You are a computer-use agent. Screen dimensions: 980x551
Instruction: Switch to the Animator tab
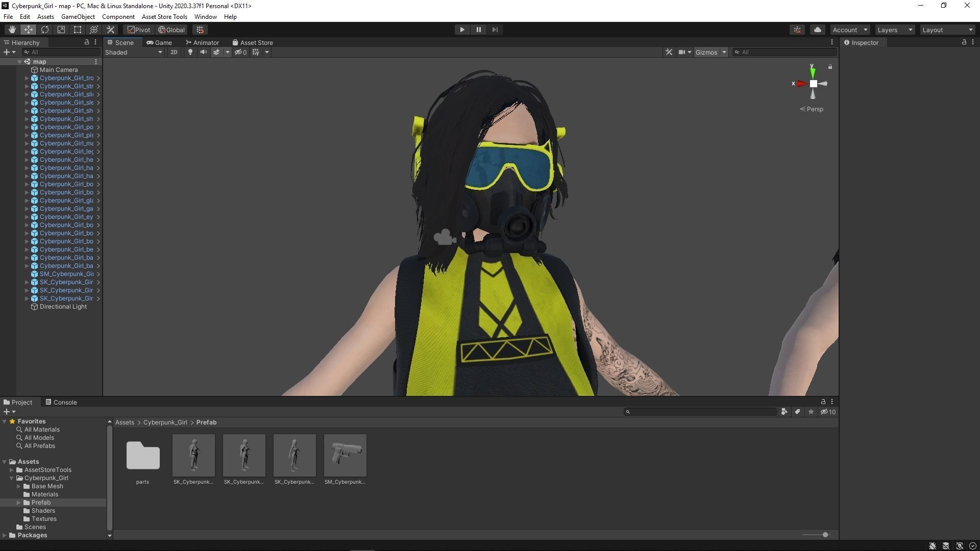[x=203, y=42]
